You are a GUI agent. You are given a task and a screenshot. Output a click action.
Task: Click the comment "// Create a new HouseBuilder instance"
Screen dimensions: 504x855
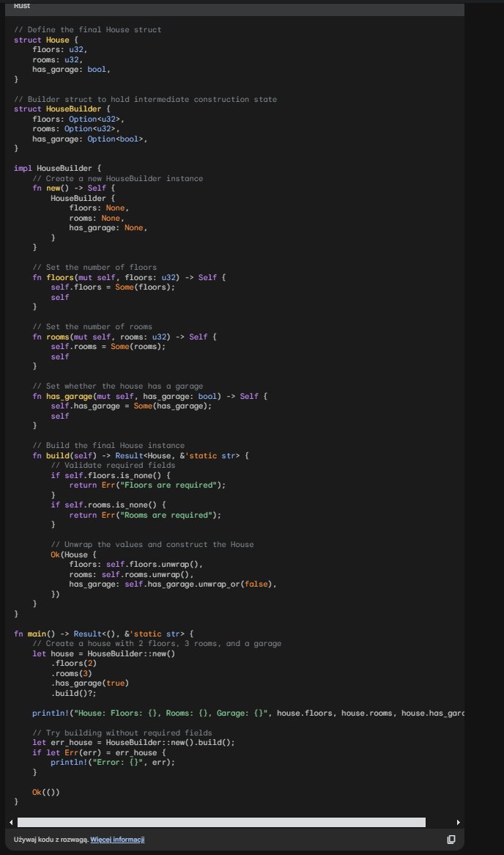[118, 178]
